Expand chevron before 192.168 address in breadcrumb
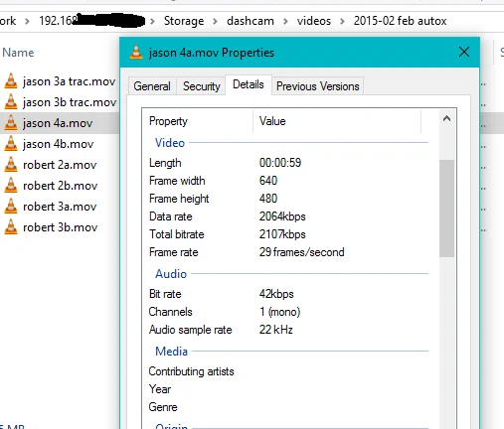Screen dimensions: 504x429 27,22
